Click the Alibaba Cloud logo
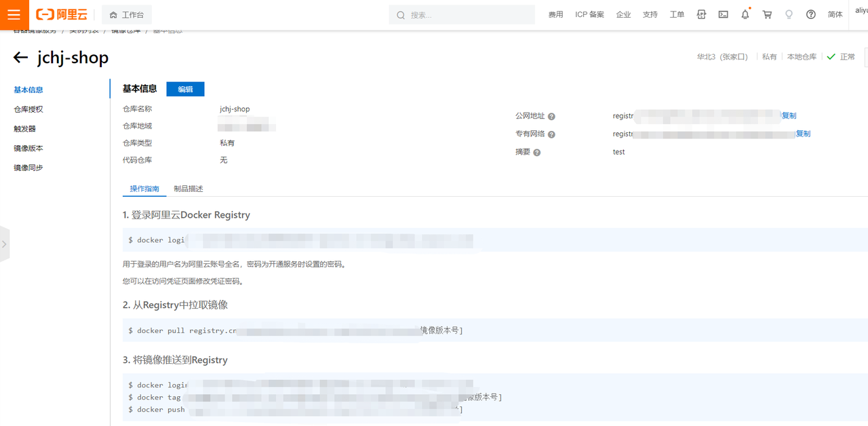Viewport: 868px width, 426px height. pyautogui.click(x=62, y=15)
